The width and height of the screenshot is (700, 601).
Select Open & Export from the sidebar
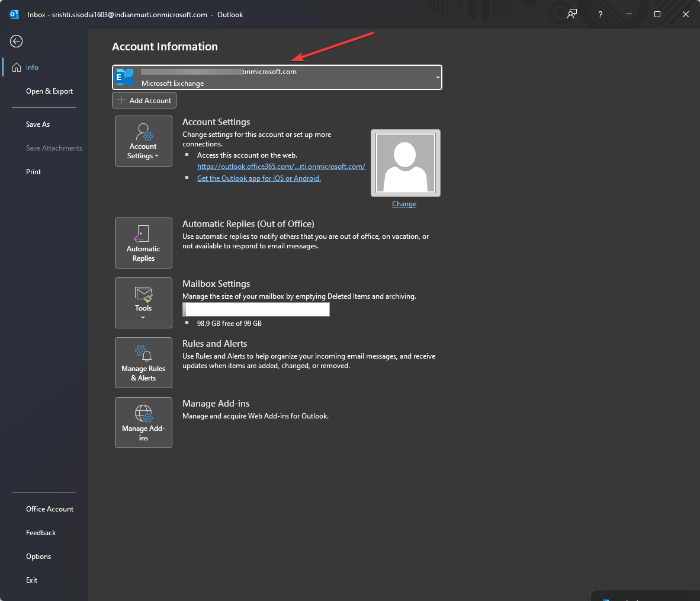pyautogui.click(x=49, y=91)
